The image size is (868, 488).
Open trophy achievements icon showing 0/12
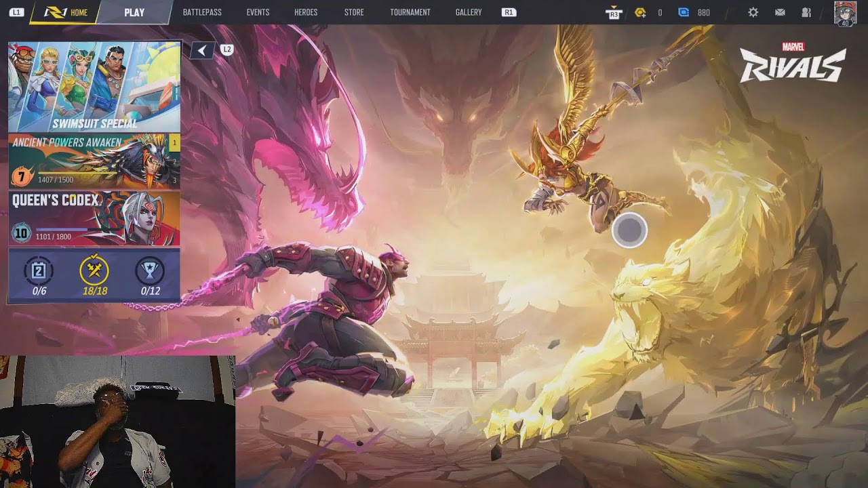[x=150, y=271]
